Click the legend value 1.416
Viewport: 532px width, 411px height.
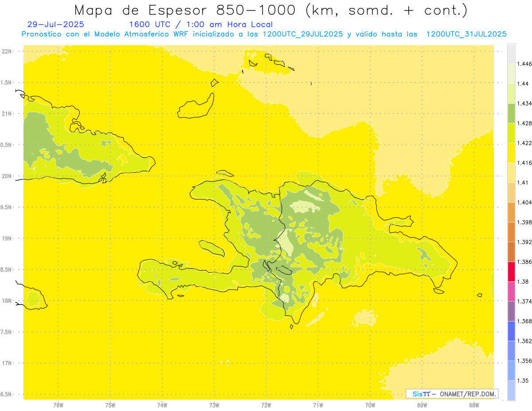click(524, 163)
